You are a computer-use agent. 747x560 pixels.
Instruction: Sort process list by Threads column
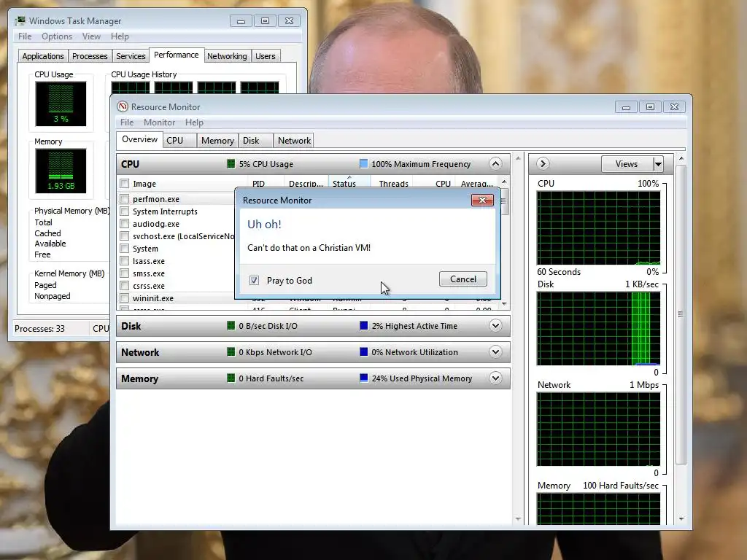(x=393, y=183)
